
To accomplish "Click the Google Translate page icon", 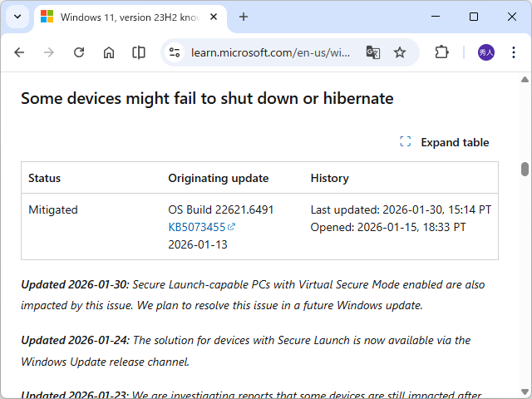I will 373,52.
